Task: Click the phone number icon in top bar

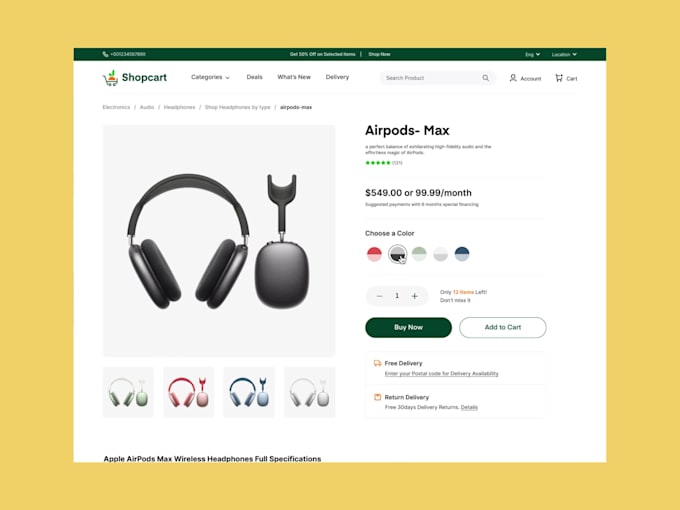Action: [x=105, y=54]
